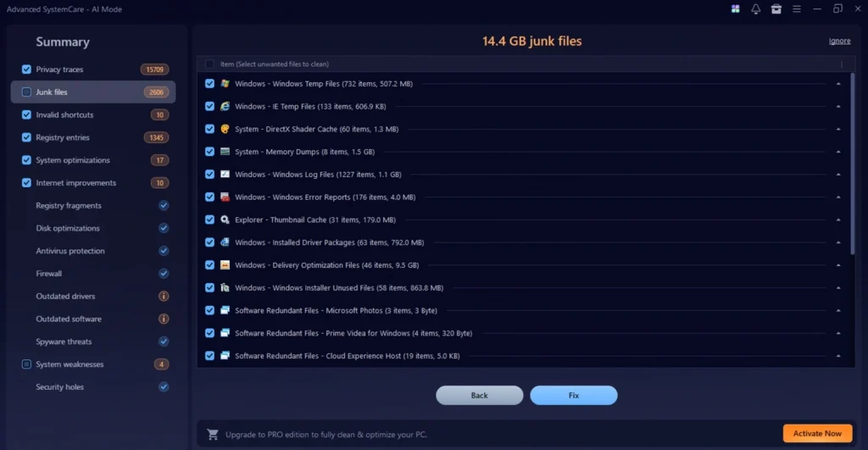The width and height of the screenshot is (868, 450).
Task: Click the Privacy traces 15709 count badge
Action: point(154,69)
